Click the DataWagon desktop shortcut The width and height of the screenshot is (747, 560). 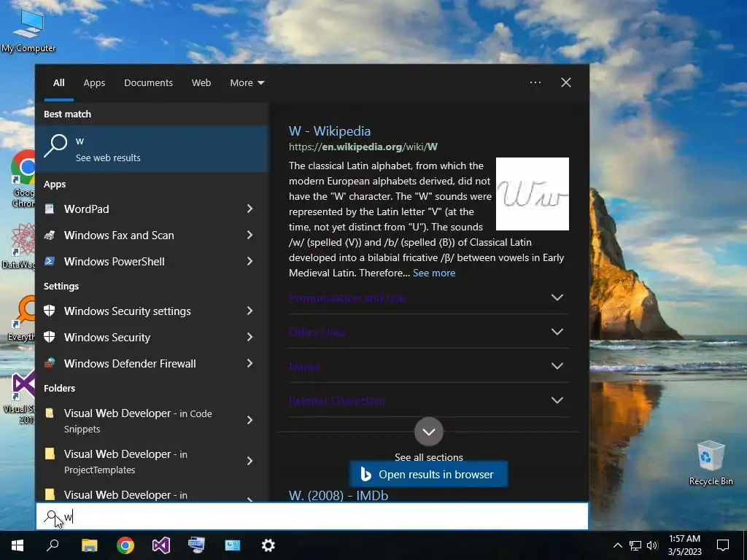(x=20, y=245)
